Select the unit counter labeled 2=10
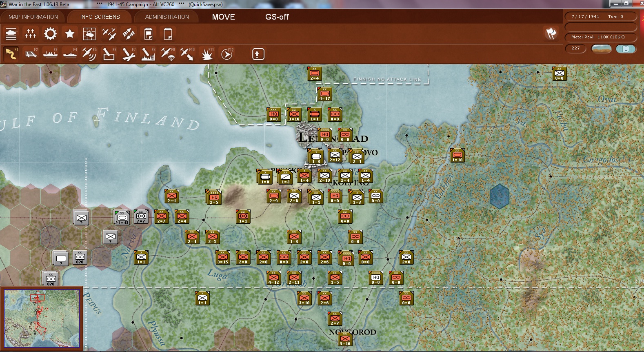The image size is (644, 352). [x=325, y=176]
